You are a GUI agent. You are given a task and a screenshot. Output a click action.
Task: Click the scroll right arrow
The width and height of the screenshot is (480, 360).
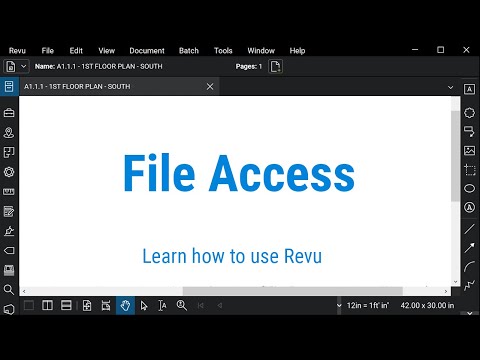[x=446, y=291]
